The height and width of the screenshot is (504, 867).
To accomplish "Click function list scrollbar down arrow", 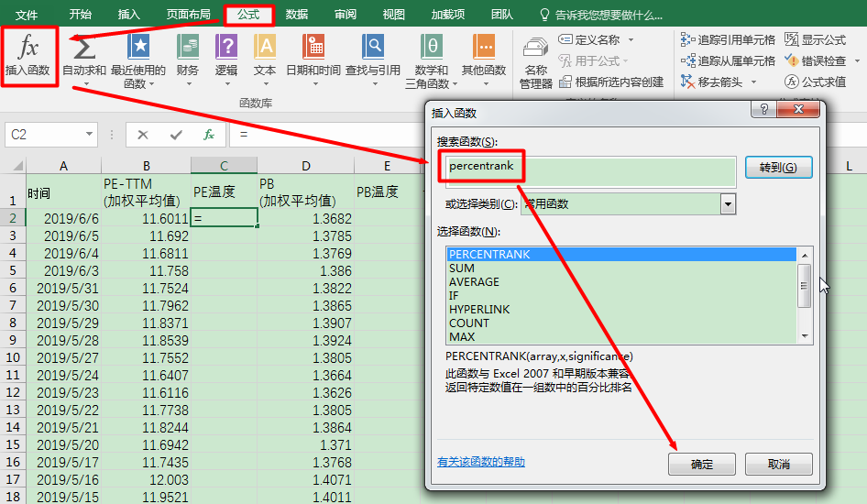I will click(x=805, y=336).
